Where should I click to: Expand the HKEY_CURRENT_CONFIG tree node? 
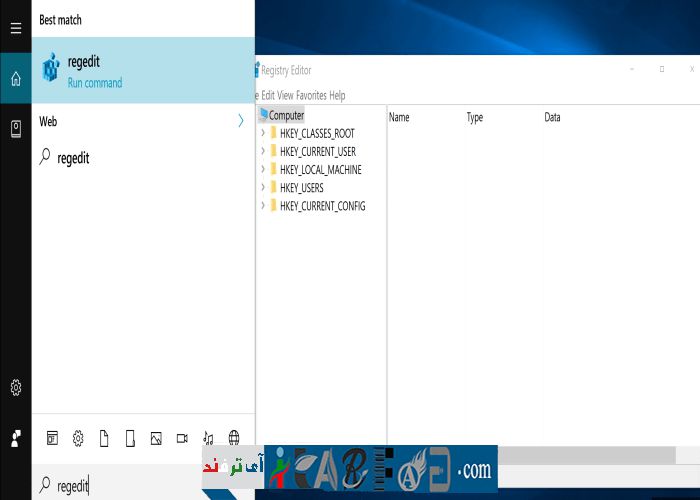(x=263, y=206)
